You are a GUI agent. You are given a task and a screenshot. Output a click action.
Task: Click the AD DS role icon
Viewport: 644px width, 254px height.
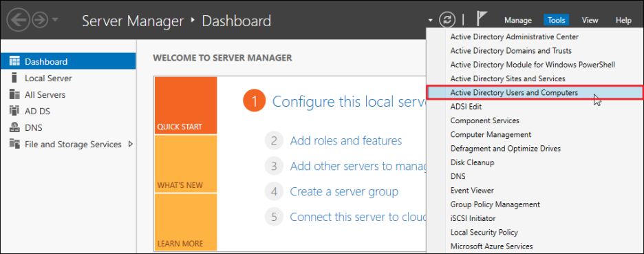tap(14, 111)
